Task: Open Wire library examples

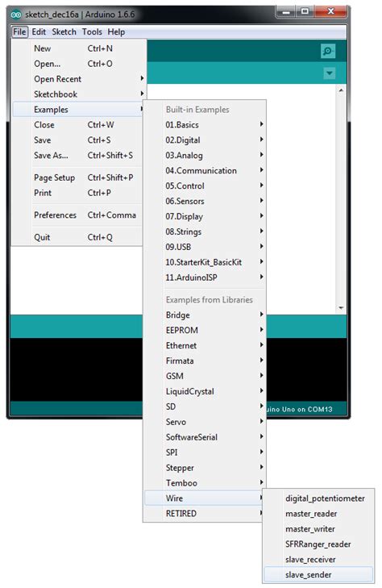Action: click(205, 498)
